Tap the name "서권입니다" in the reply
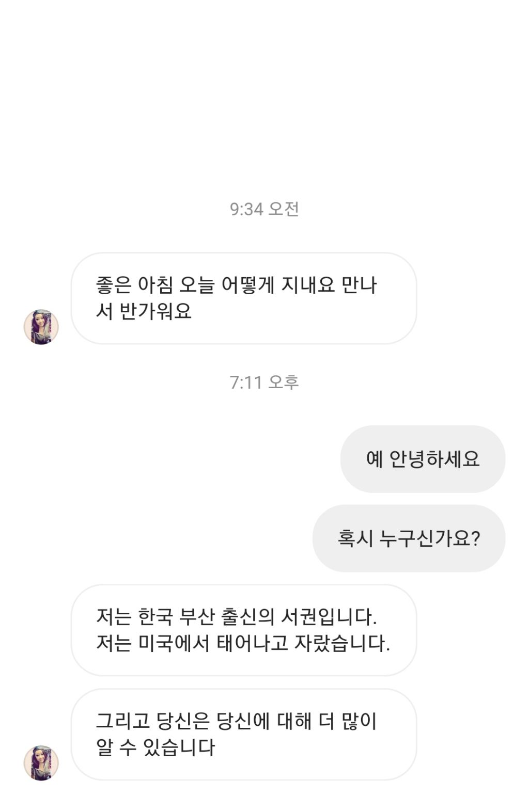The image size is (529, 812). click(x=329, y=616)
